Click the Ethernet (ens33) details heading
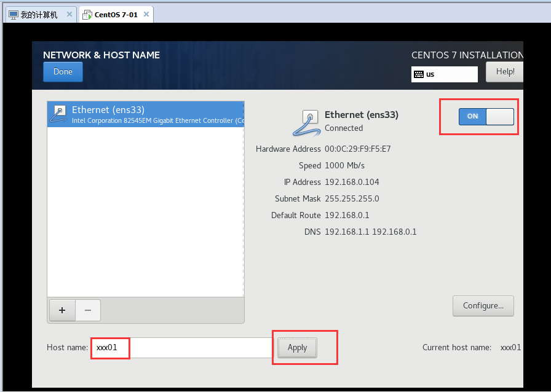551x392 pixels. point(361,115)
